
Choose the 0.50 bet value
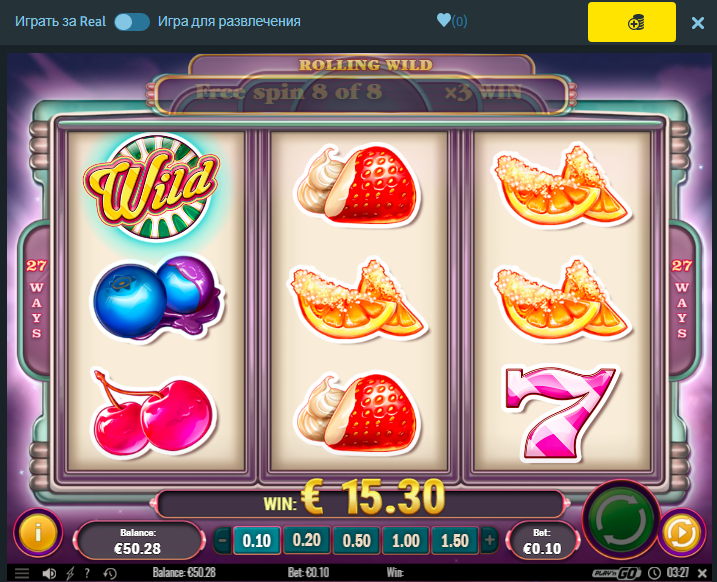pos(356,540)
